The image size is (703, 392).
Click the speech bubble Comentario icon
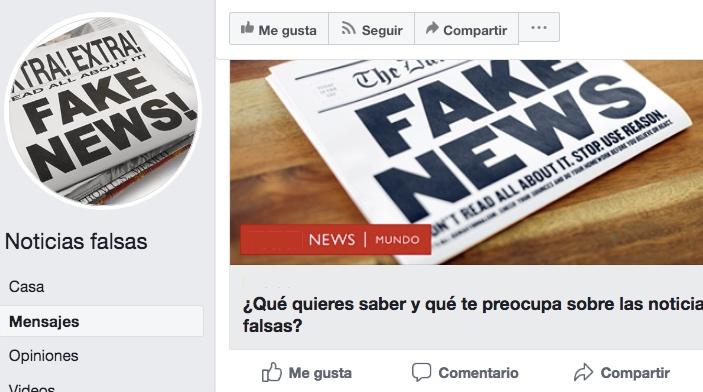421,372
